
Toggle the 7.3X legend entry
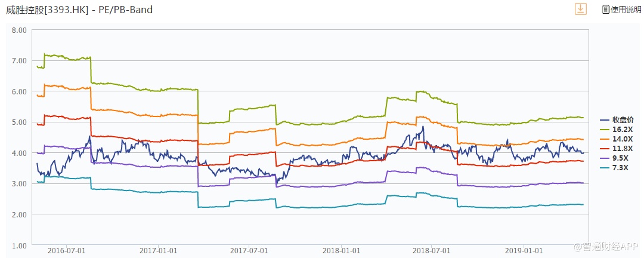click(618, 168)
